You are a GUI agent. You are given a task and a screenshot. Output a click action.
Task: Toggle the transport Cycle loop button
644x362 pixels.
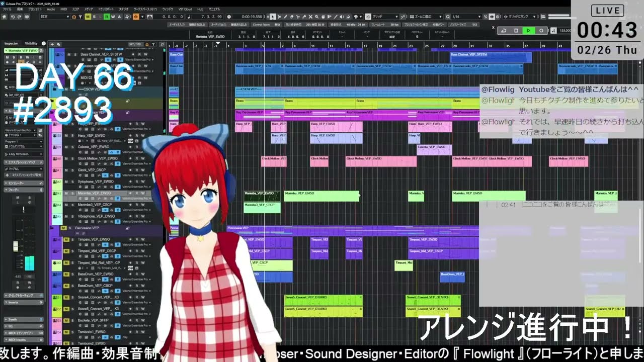tap(504, 31)
